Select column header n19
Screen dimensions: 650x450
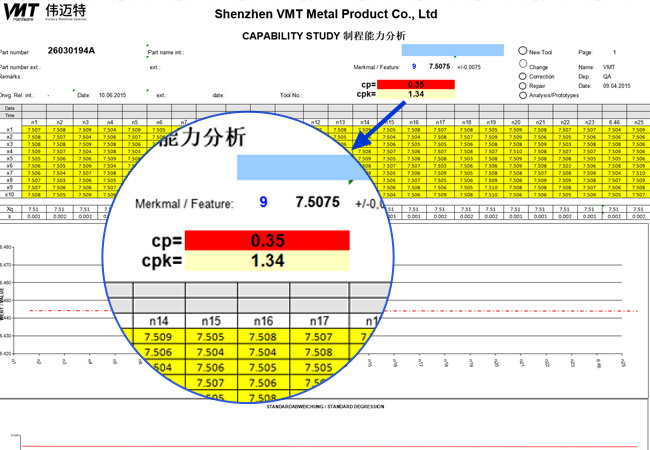tap(491, 123)
